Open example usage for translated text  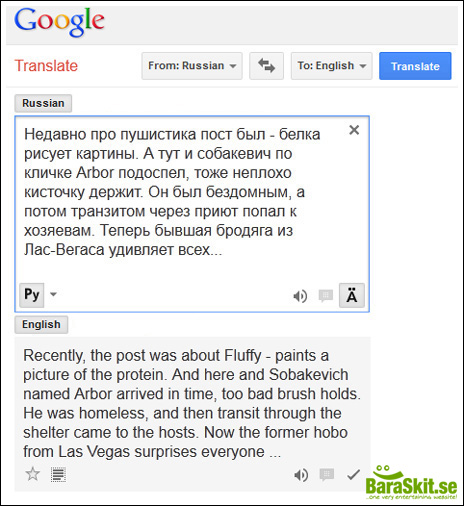coord(327,474)
